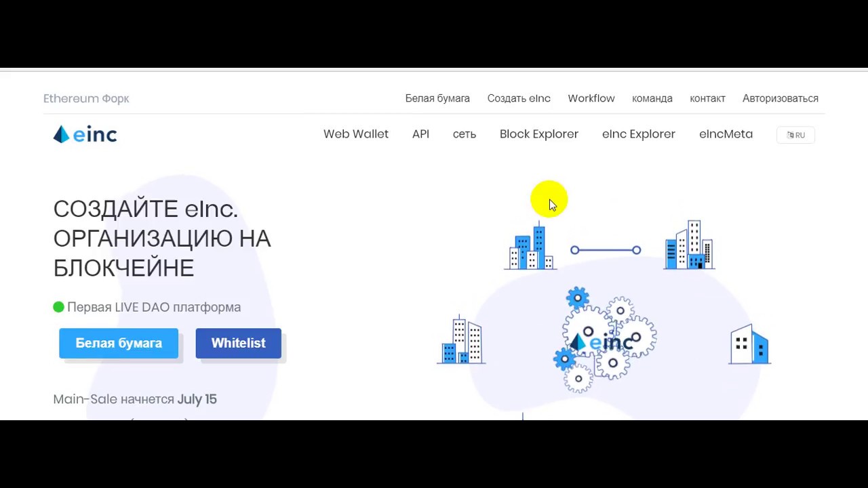Screen dimensions: 868x488
Task: Click the eInc logo
Action: coord(85,134)
